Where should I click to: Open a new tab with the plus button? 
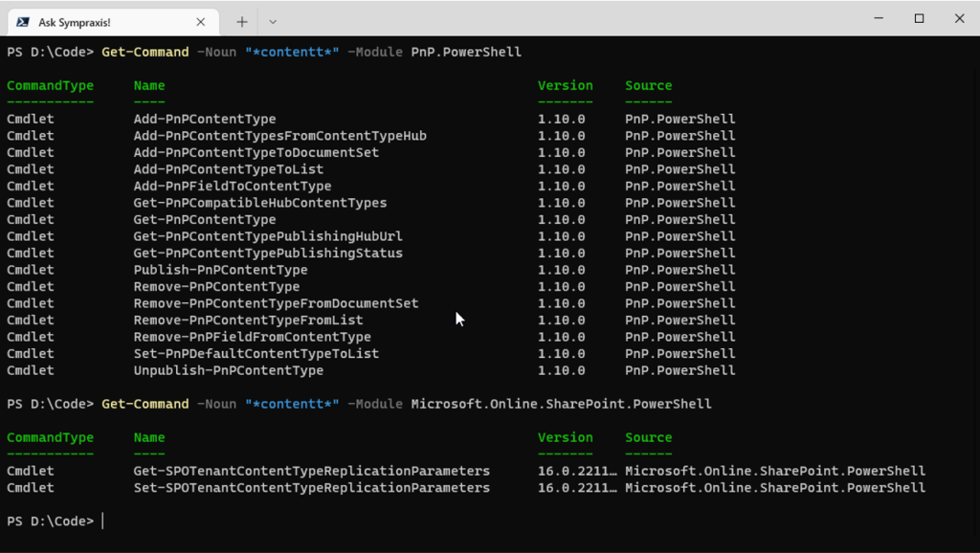[x=243, y=20]
